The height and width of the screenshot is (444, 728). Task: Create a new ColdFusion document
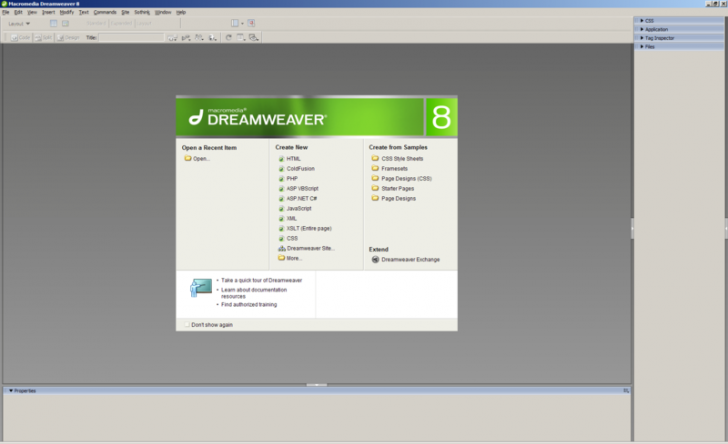300,168
